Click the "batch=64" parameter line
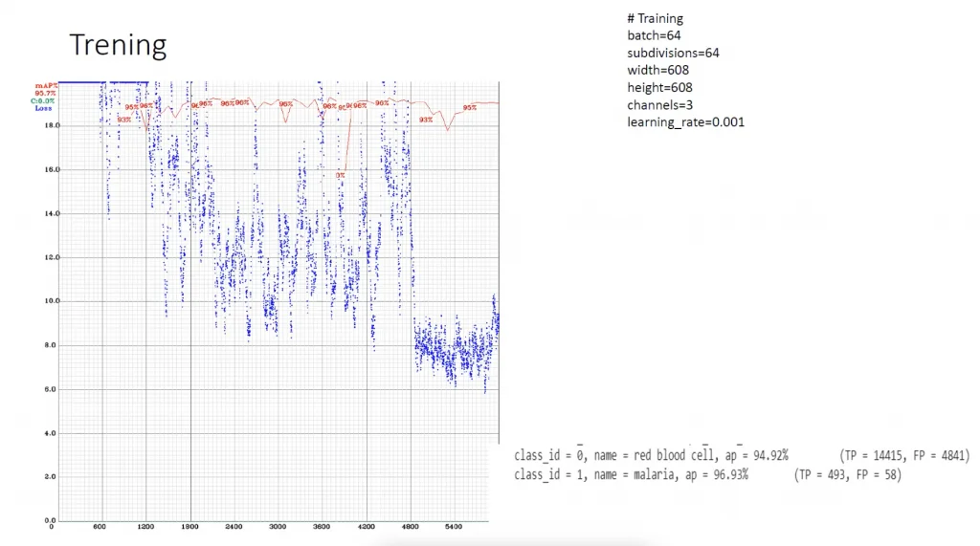This screenshot has width=980, height=546. tap(654, 35)
